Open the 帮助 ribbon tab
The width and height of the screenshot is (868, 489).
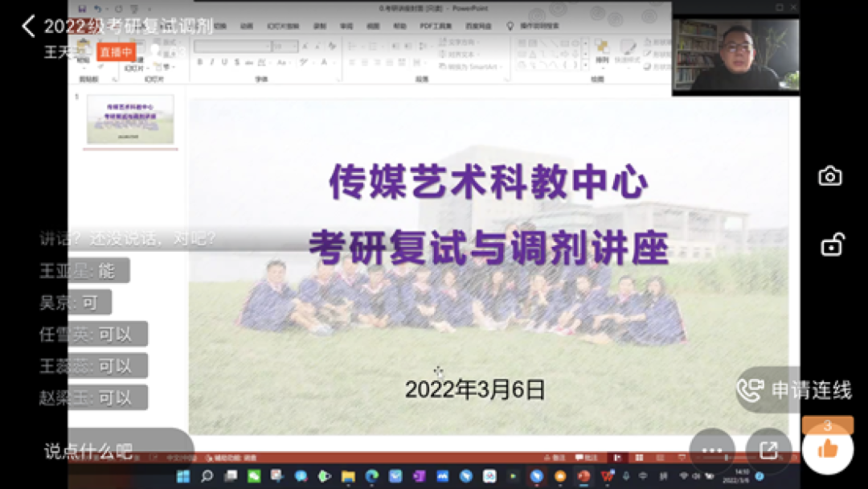[x=399, y=26]
